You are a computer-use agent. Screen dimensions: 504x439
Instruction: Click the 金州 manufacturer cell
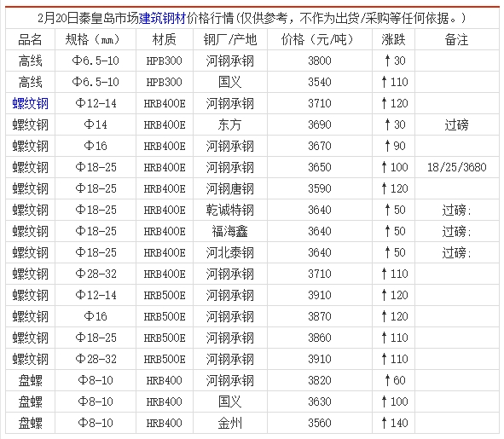(230, 424)
